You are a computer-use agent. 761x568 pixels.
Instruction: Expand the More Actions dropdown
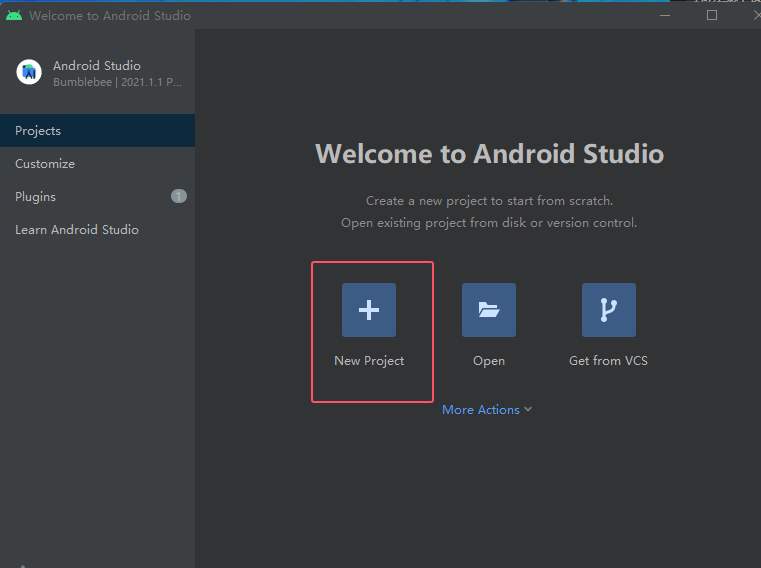pyautogui.click(x=487, y=410)
